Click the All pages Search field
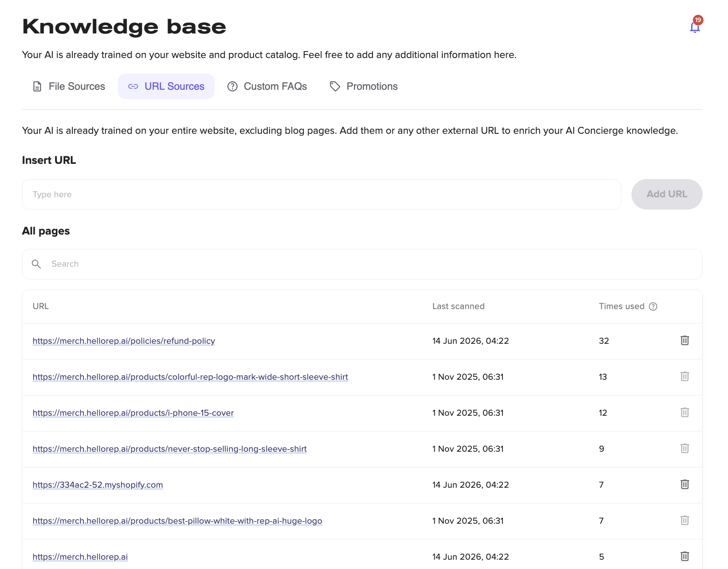This screenshot has height=569, width=728. 362,264
